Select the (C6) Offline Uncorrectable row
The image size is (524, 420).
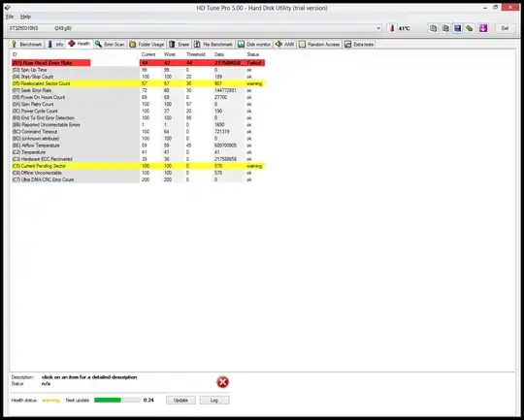139,173
